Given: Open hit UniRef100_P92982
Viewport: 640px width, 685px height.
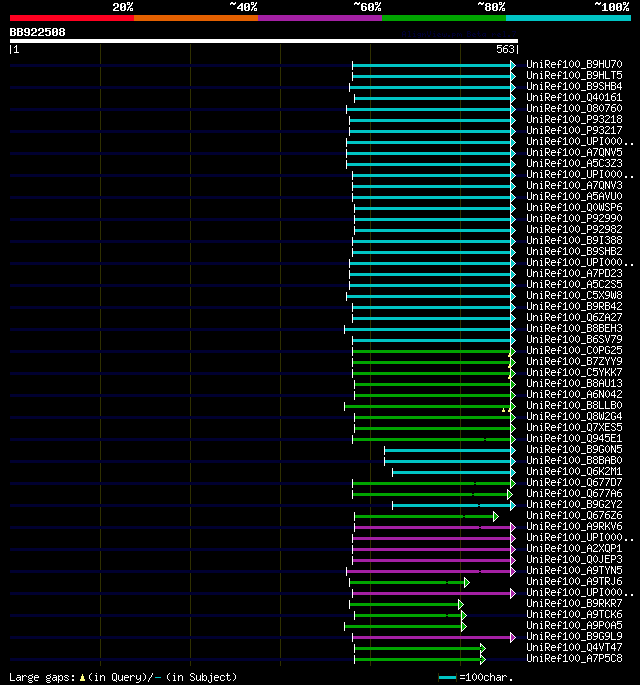Looking at the screenshot, I should pos(574,229).
